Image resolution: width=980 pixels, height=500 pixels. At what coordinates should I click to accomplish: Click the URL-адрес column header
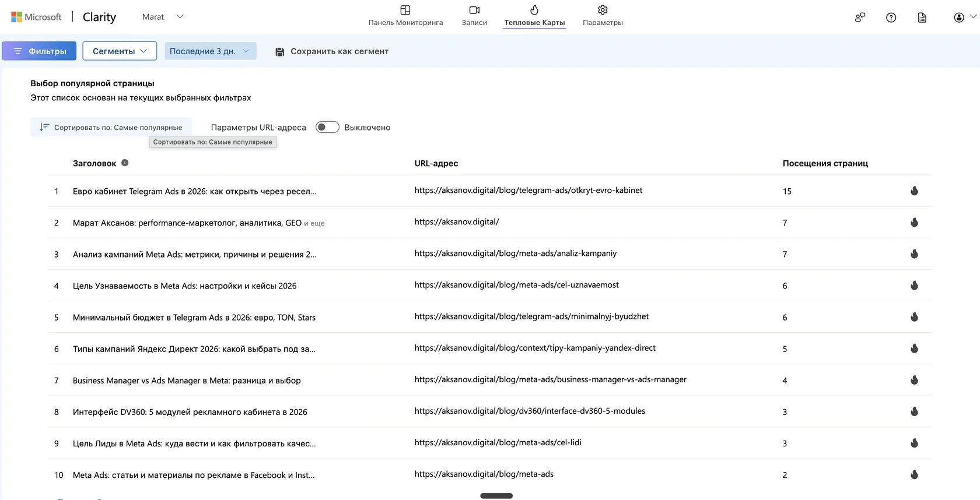click(x=436, y=163)
